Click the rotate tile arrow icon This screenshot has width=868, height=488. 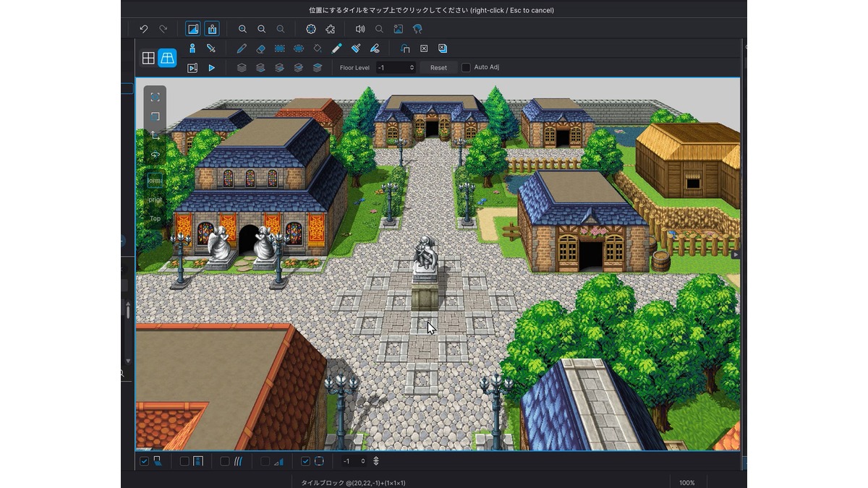(405, 48)
